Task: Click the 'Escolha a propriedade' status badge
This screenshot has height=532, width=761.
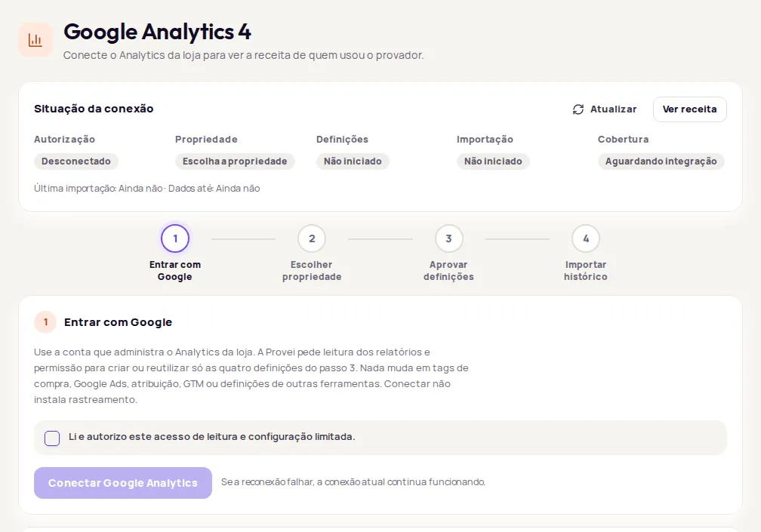Action: (235, 161)
